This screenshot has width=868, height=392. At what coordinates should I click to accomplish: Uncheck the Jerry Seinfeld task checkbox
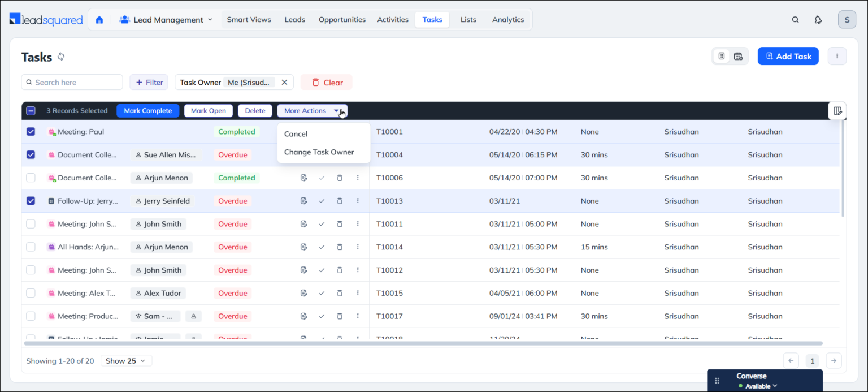[31, 201]
